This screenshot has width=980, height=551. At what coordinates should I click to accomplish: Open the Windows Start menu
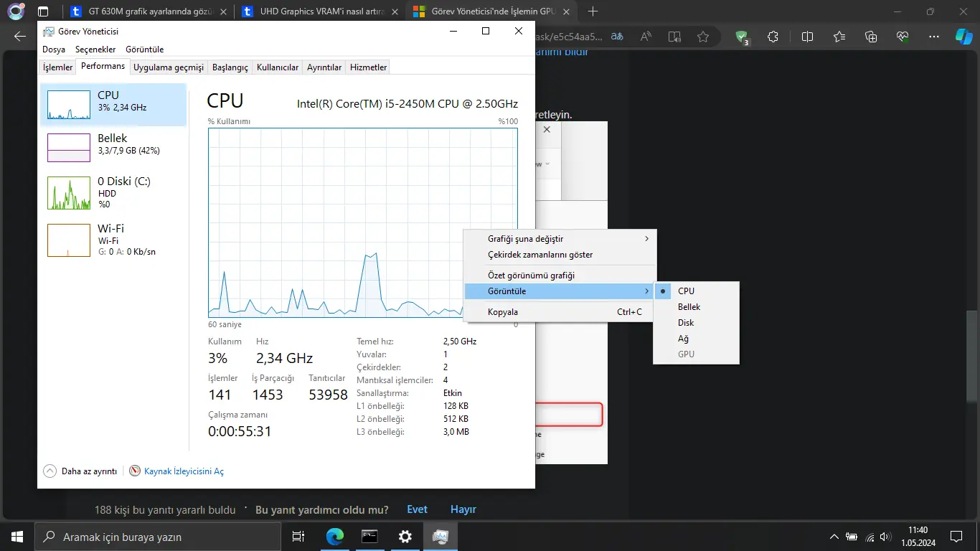click(17, 537)
